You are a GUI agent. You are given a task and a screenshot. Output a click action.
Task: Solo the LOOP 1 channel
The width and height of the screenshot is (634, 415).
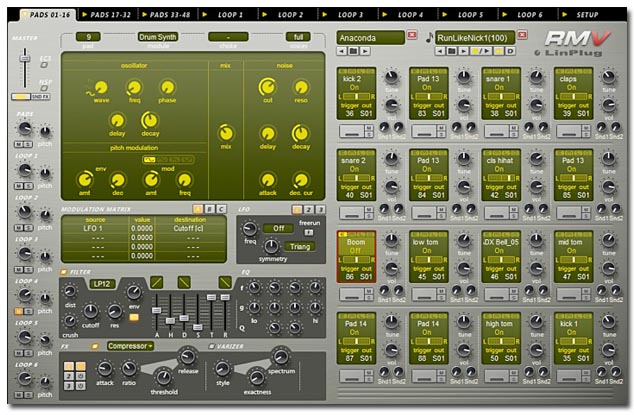click(29, 186)
